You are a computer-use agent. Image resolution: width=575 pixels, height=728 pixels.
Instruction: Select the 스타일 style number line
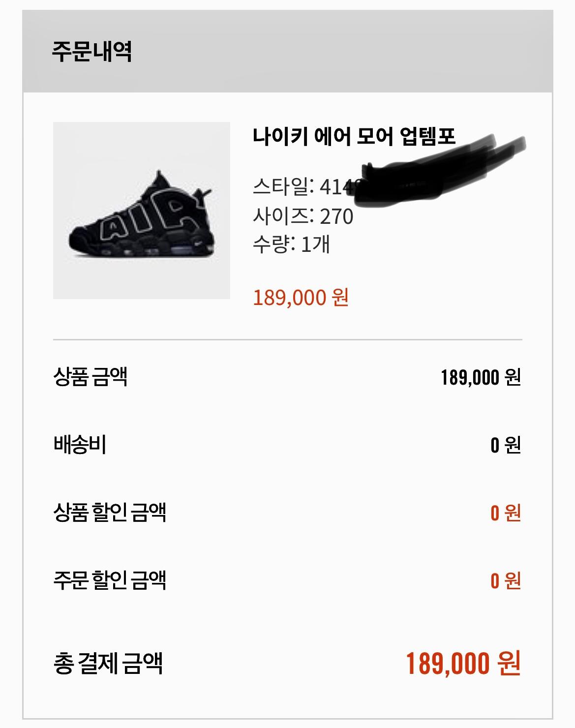[305, 186]
